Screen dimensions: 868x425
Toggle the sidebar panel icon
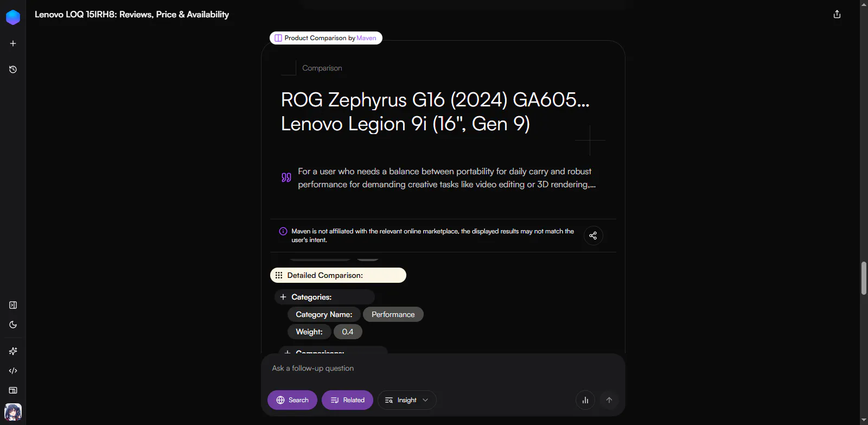pos(13,305)
